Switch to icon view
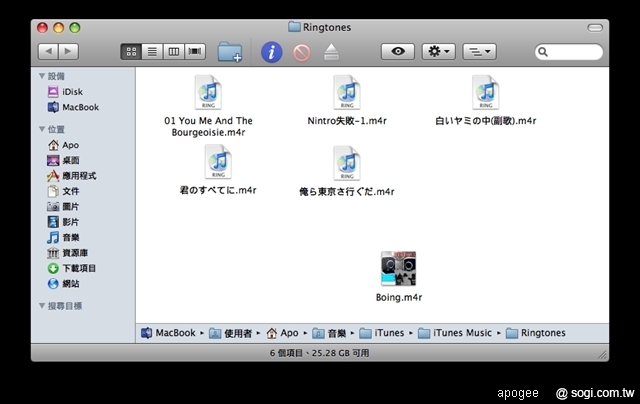 (131, 52)
